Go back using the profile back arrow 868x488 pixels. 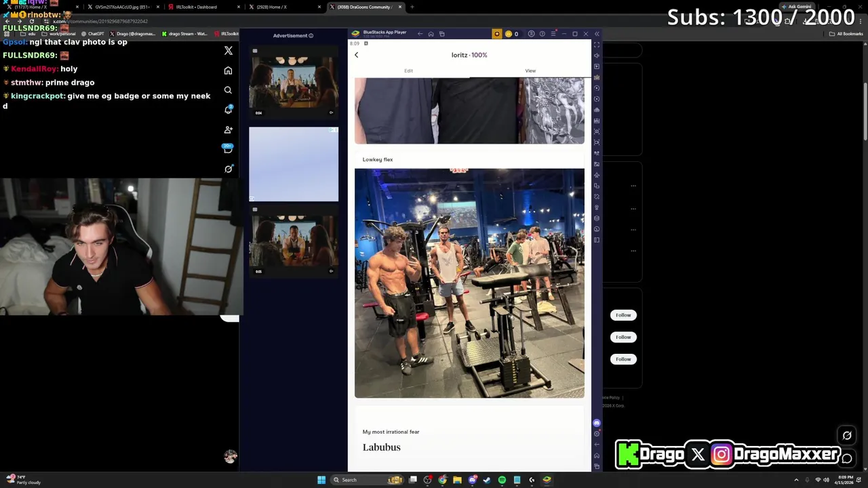356,55
